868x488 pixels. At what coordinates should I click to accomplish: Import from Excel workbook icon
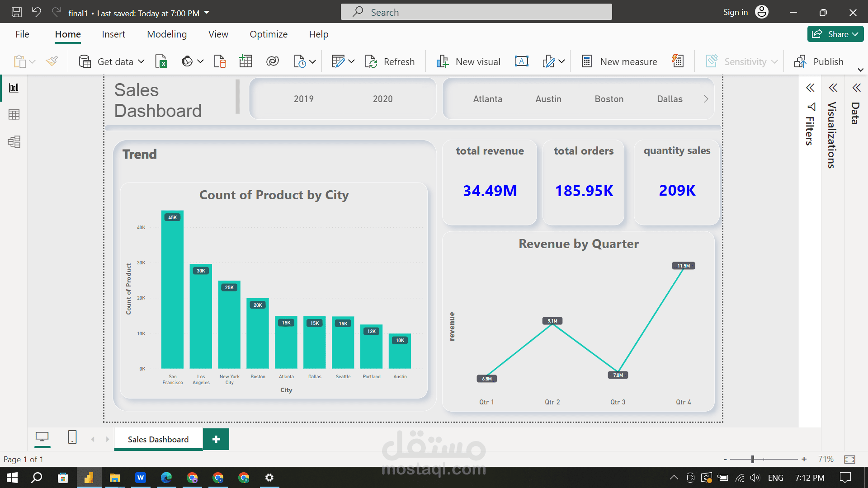[161, 61]
